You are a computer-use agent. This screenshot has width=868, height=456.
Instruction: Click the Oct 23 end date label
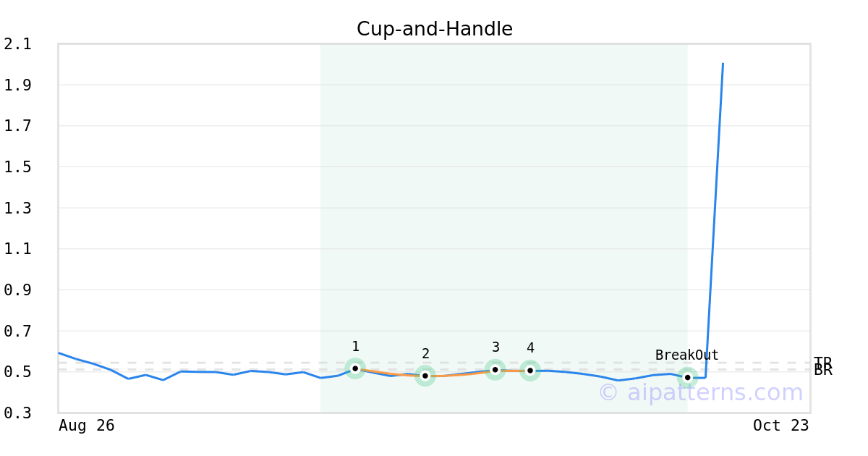point(780,426)
